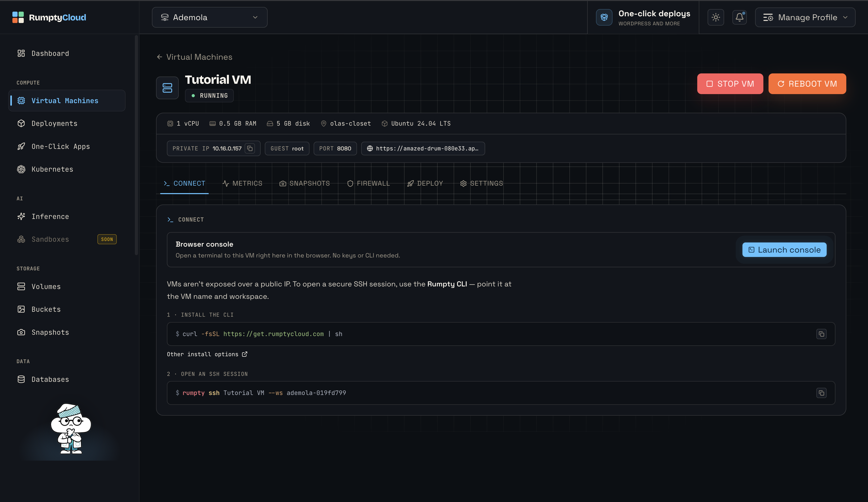Screen dimensions: 868x502
Task: Go to One-Click Apps
Action: tap(67, 146)
